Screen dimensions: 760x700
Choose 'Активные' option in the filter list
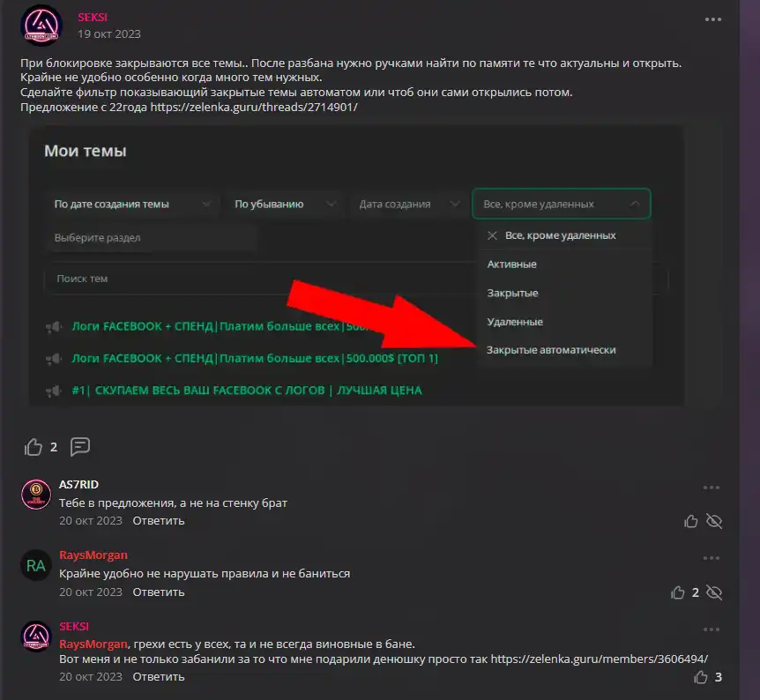[x=512, y=264]
